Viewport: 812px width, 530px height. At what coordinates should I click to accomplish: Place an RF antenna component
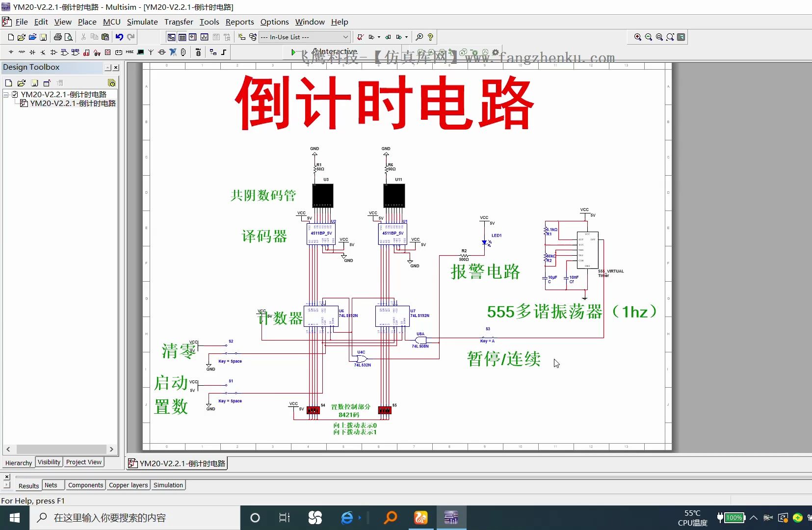(x=151, y=52)
